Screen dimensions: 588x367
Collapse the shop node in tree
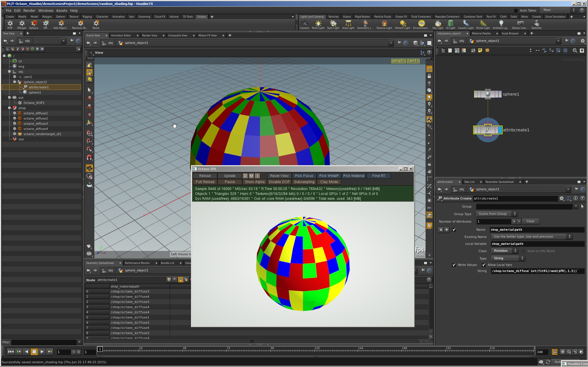click(10, 108)
